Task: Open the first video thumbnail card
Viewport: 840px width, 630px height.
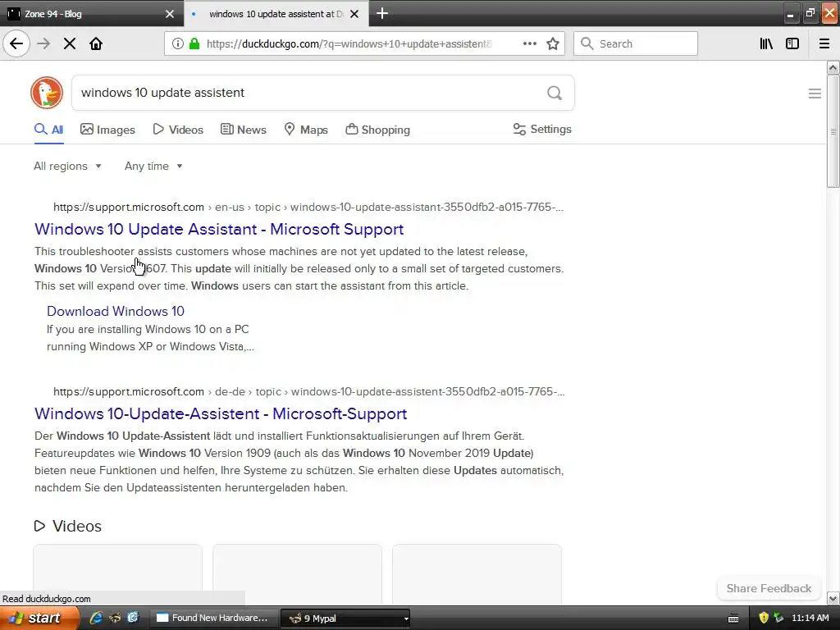Action: 118,574
